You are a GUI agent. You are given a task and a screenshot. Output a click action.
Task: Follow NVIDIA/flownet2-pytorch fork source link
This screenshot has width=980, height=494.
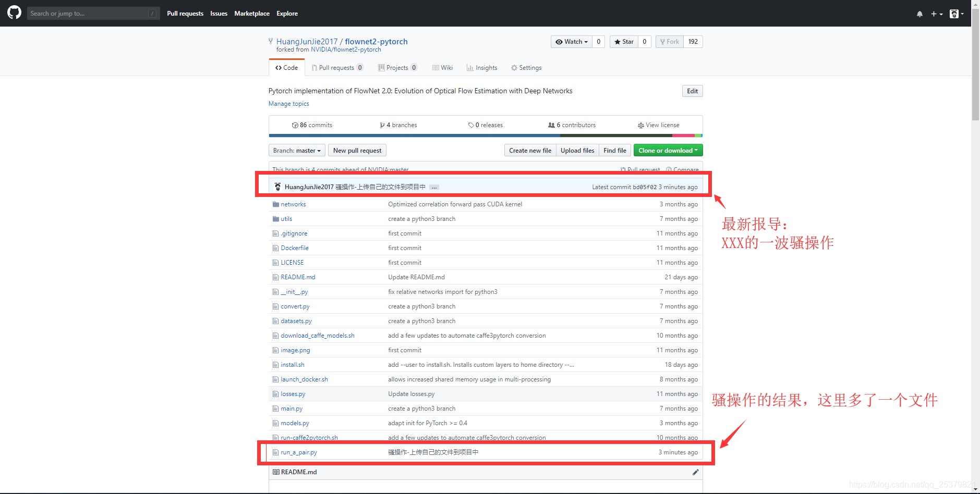[x=346, y=50]
